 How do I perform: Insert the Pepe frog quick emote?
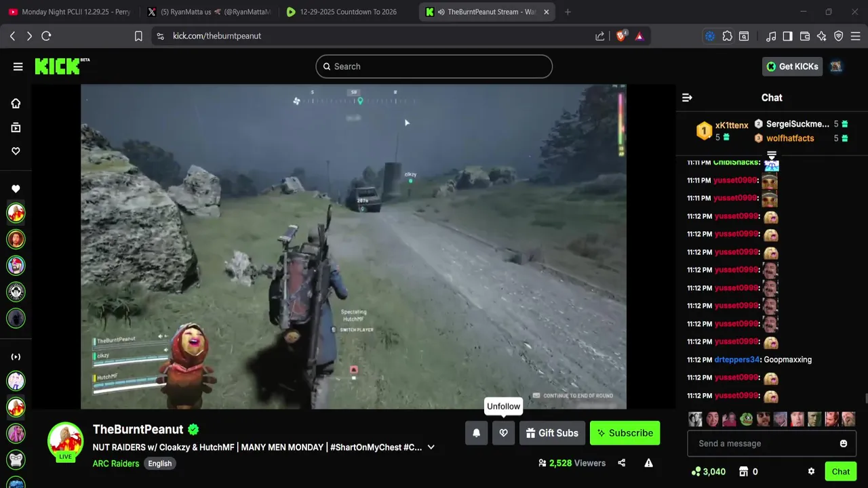click(747, 419)
